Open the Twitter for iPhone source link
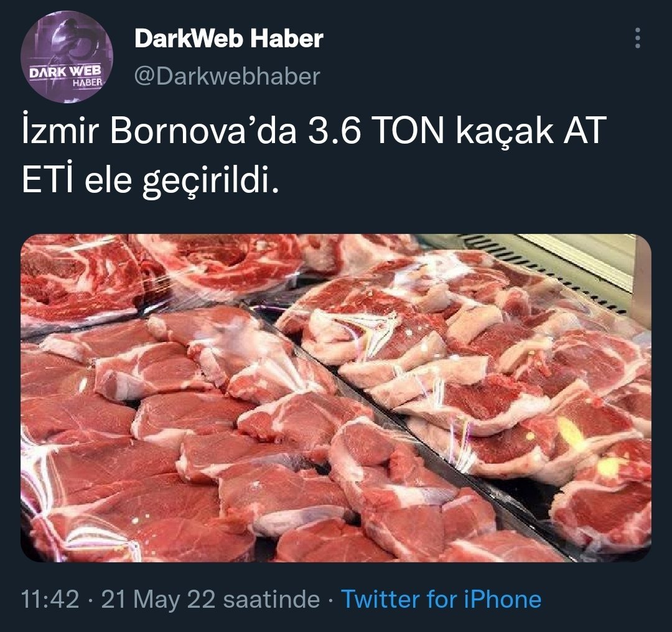This screenshot has width=672, height=632. (x=441, y=599)
